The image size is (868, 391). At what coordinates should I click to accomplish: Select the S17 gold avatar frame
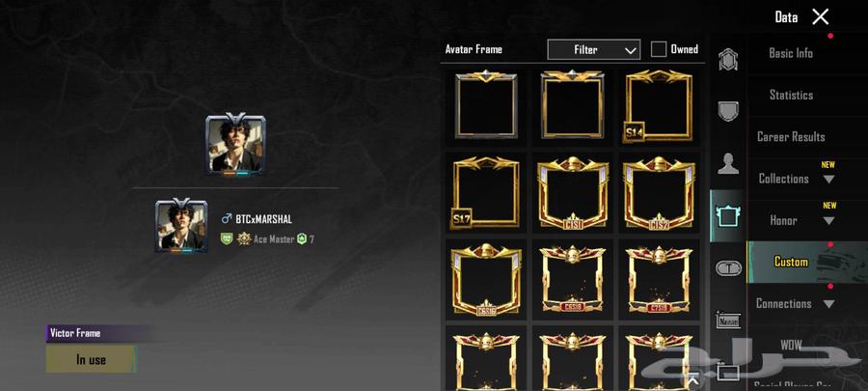[485, 192]
